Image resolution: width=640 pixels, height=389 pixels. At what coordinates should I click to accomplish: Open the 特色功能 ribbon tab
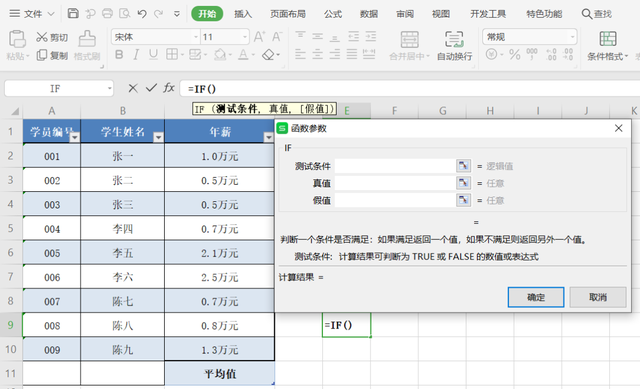coord(544,14)
